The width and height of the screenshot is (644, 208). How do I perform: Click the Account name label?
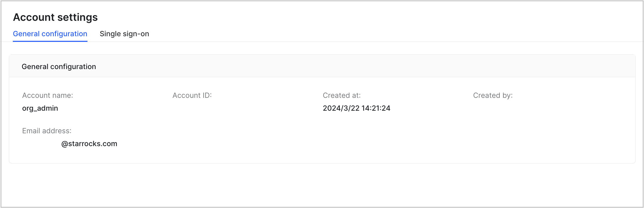click(x=47, y=95)
